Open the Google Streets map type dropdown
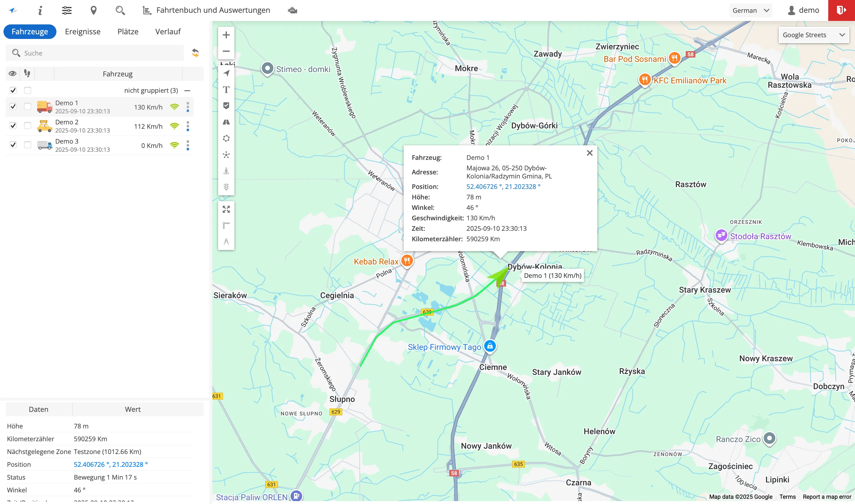 pos(813,35)
